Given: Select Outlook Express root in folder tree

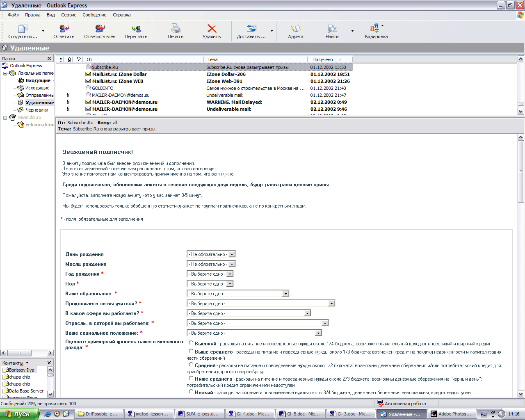Looking at the screenshot, I should [26, 66].
